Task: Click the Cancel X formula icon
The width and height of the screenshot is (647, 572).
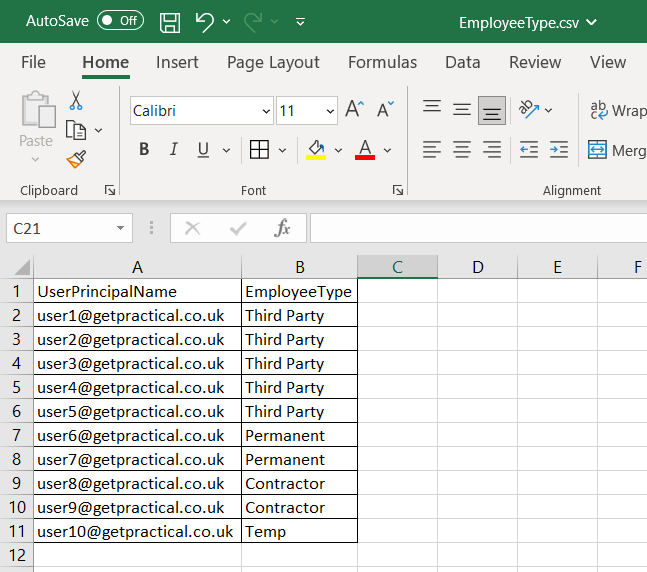Action: (192, 228)
